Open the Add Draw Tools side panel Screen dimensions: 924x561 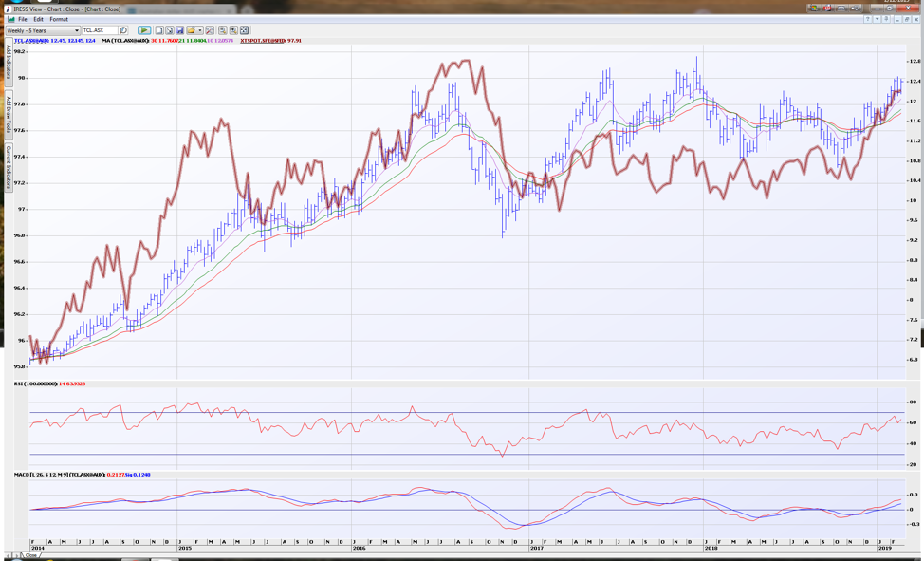click(x=9, y=114)
